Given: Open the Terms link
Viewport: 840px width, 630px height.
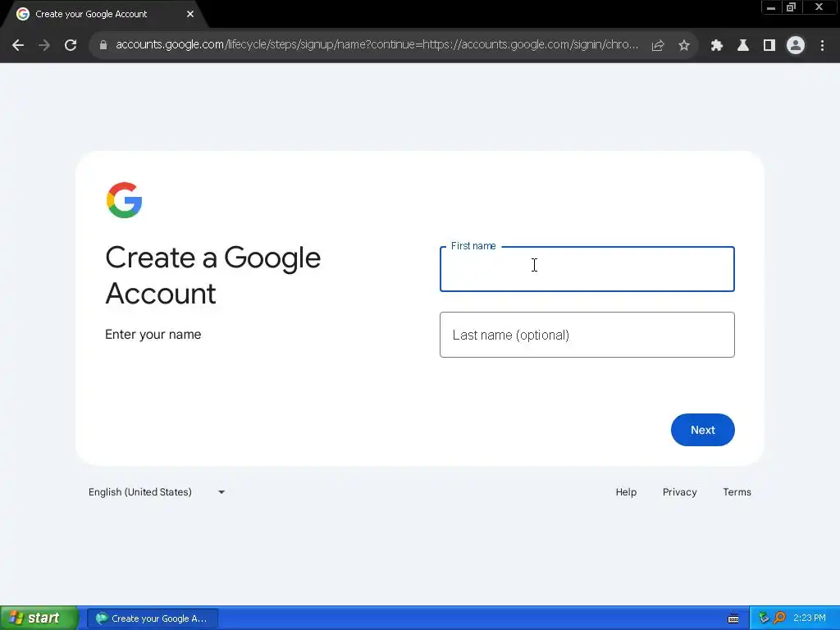Looking at the screenshot, I should pos(737,492).
